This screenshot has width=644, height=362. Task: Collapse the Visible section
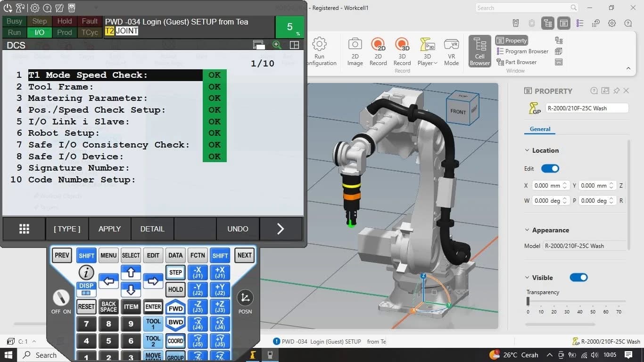click(527, 278)
